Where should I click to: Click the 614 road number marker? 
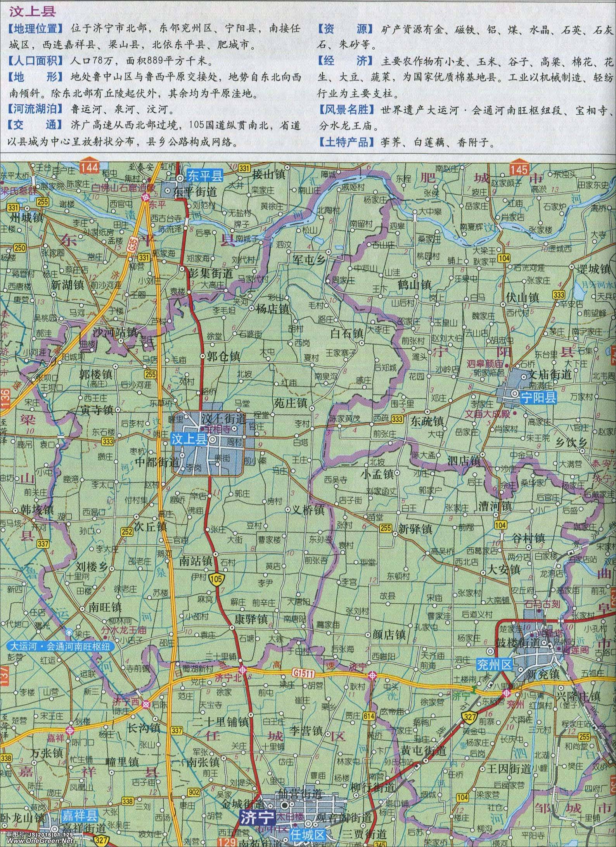click(x=369, y=716)
